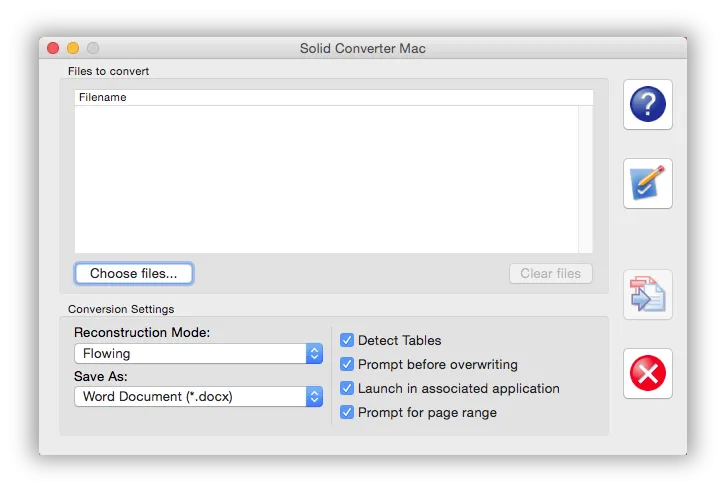The image size is (726, 492).
Task: Click the Word Document dropdown arrows
Action: 314,397
